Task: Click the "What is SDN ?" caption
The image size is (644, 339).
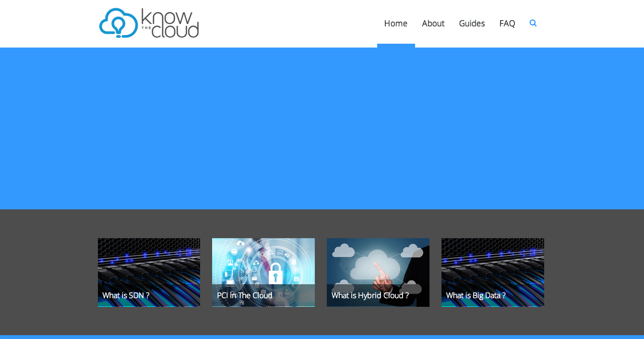Action: click(126, 295)
